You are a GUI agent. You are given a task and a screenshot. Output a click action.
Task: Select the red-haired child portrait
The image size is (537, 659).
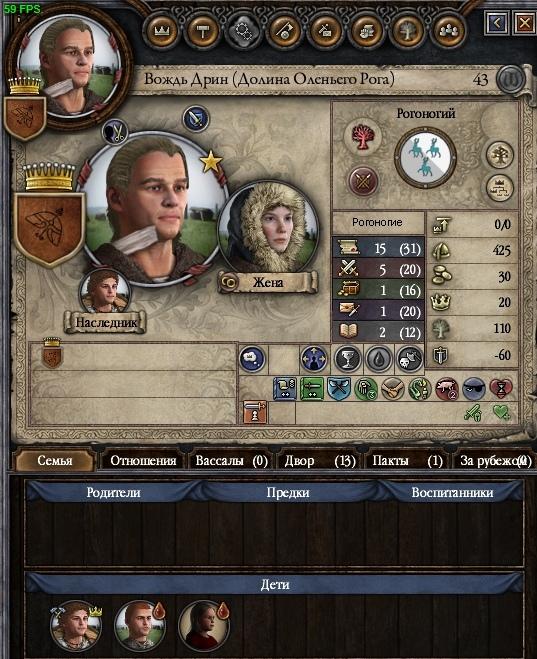pyautogui.click(x=140, y=626)
